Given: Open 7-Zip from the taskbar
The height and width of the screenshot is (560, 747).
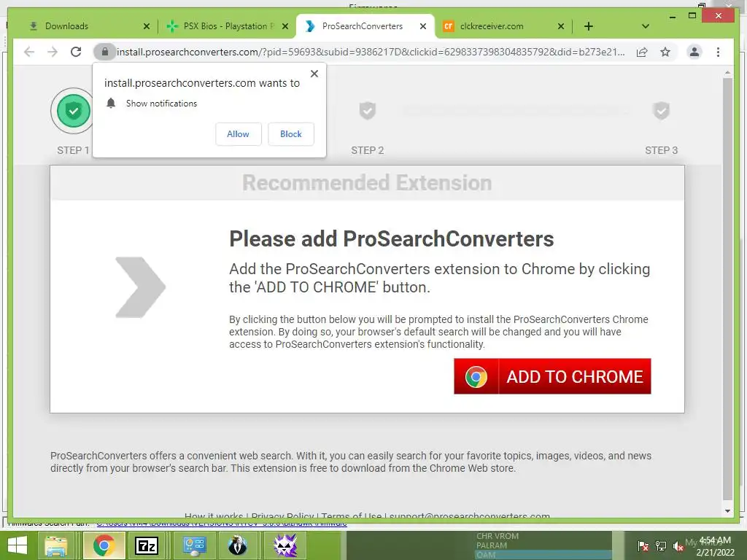Looking at the screenshot, I should [146, 545].
